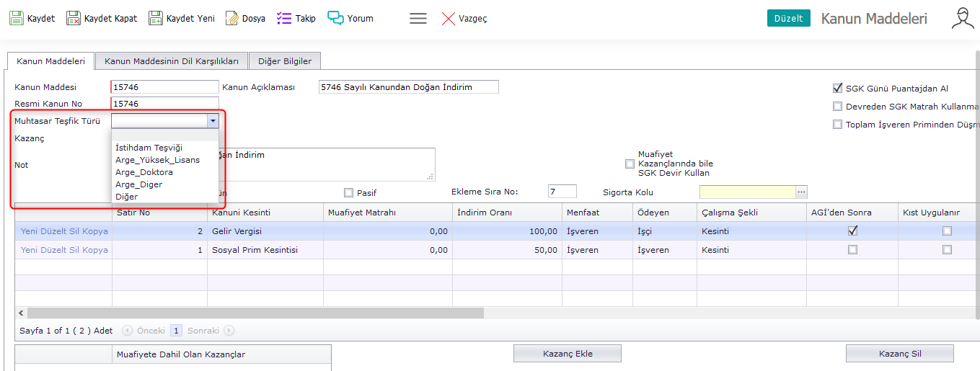The width and height of the screenshot is (980, 371).
Task: Click the Kaydet save icon
Action: tap(16, 18)
